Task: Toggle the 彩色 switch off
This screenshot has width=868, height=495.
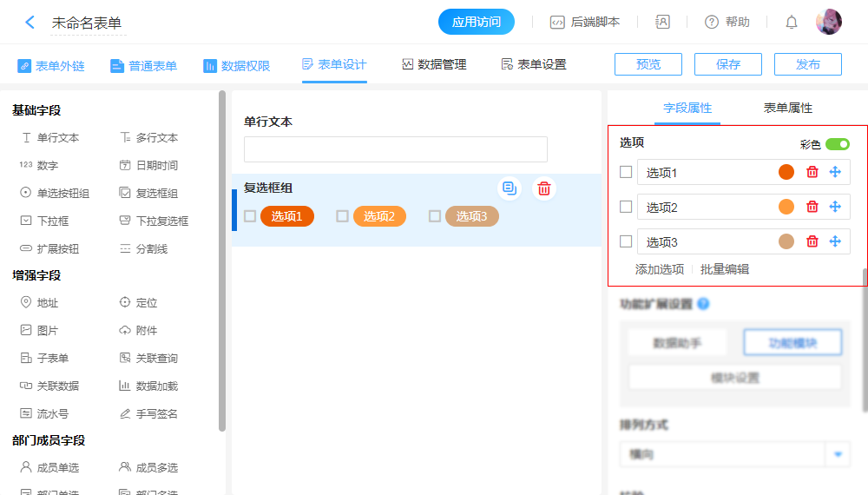Action: coord(837,144)
